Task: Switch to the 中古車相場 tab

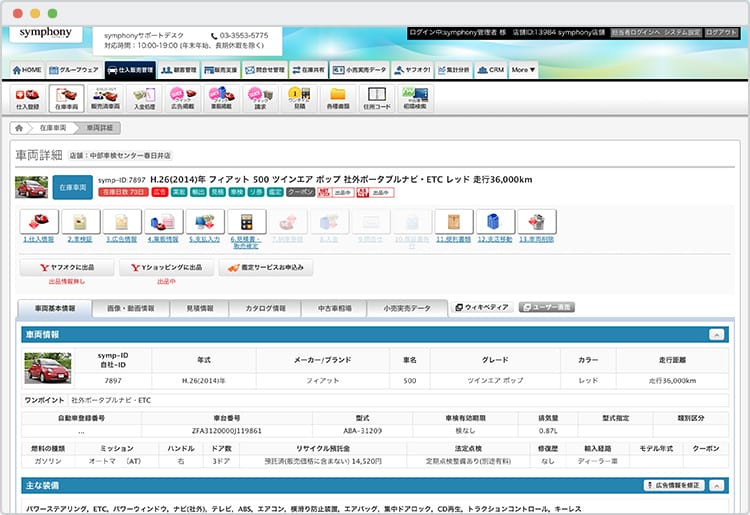Action: point(334,308)
